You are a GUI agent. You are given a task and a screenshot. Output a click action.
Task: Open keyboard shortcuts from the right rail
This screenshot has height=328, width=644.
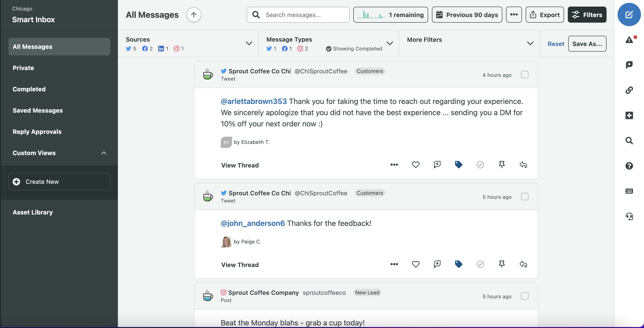pos(629,191)
